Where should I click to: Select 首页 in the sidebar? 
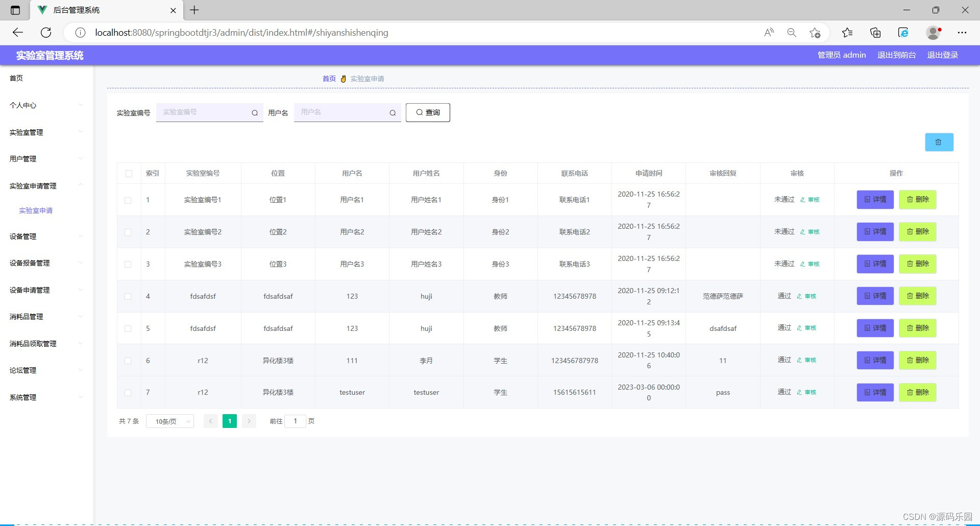pyautogui.click(x=16, y=78)
